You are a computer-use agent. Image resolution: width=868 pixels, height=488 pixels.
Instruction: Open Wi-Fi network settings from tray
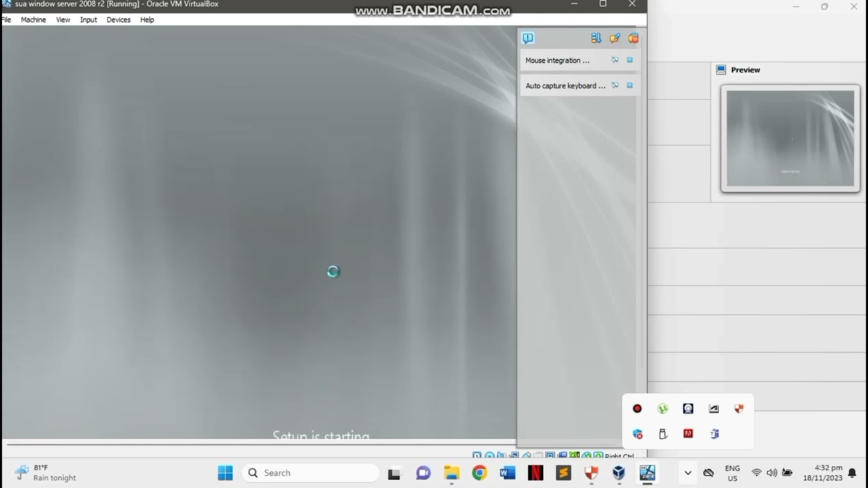click(757, 472)
